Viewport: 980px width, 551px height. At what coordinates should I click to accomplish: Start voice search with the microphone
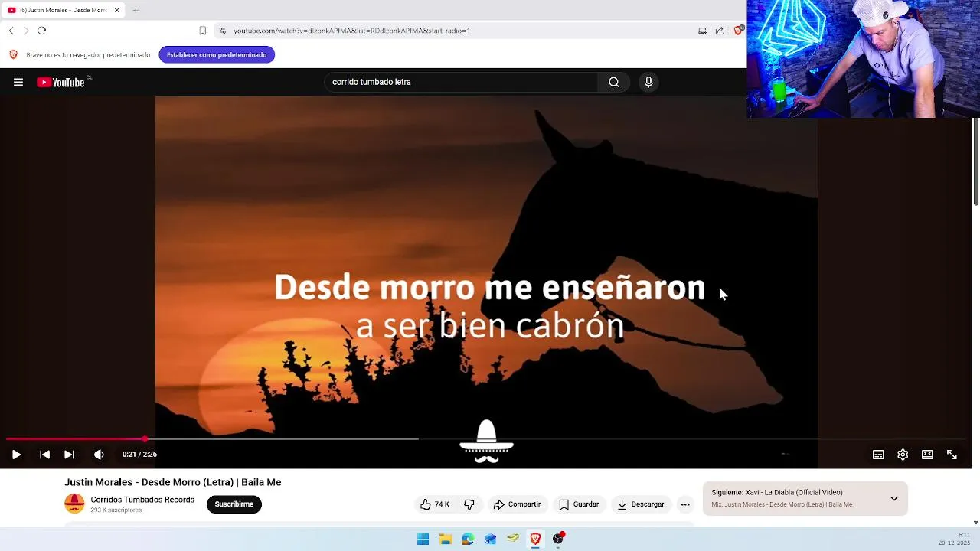click(648, 82)
